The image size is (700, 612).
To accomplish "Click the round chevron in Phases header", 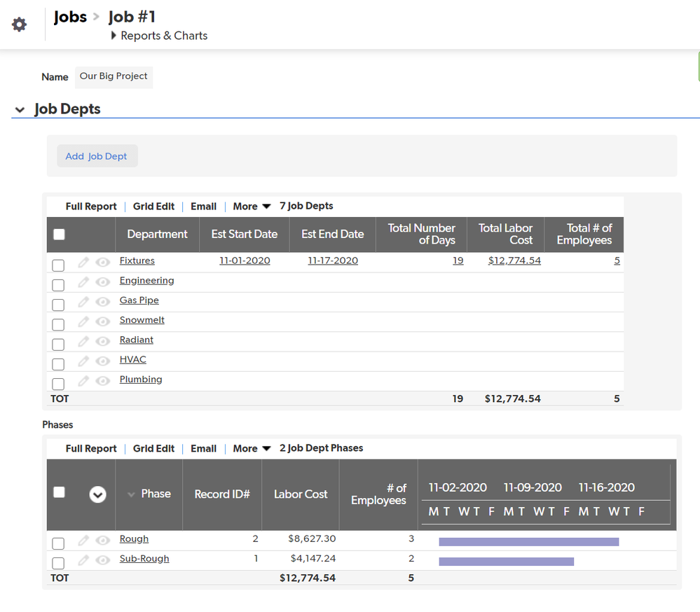I will pos(98,494).
